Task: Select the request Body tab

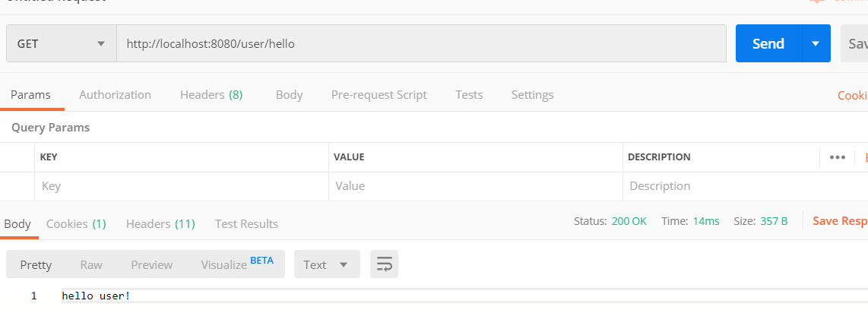Action: point(289,95)
